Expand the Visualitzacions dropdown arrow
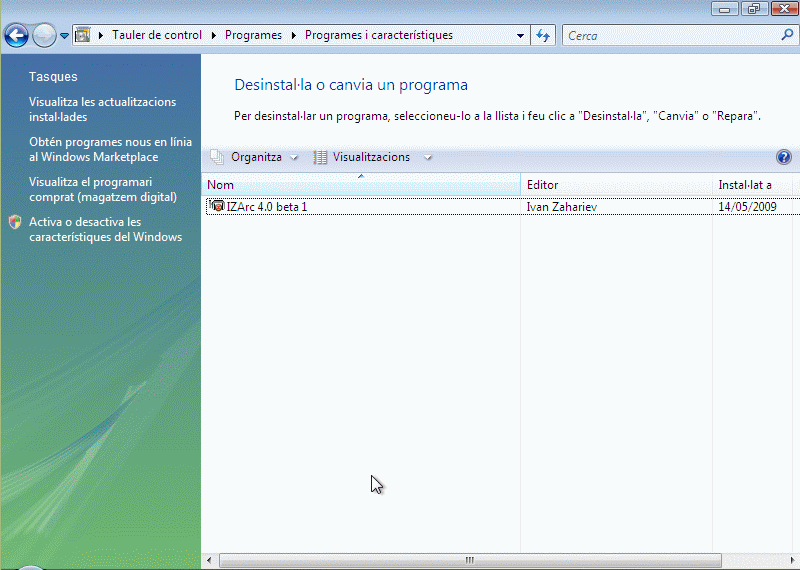This screenshot has width=800, height=570. pos(429,157)
